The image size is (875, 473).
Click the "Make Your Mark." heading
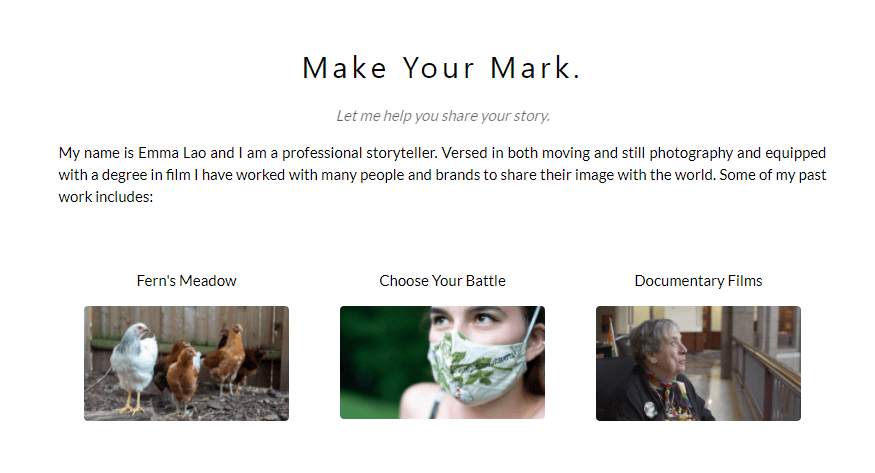[x=441, y=68]
